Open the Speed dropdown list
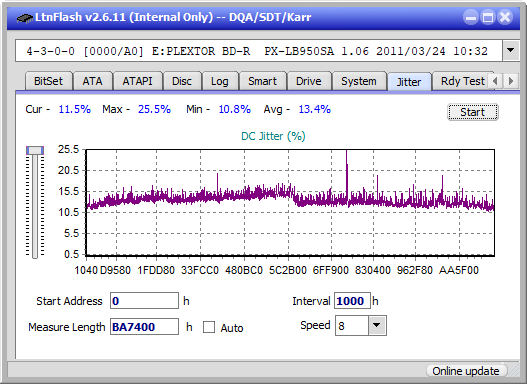This screenshot has height=384, width=527. tap(377, 325)
